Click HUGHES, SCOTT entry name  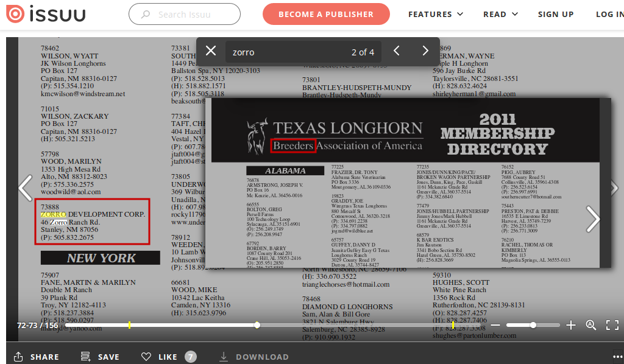pyautogui.click(x=461, y=282)
